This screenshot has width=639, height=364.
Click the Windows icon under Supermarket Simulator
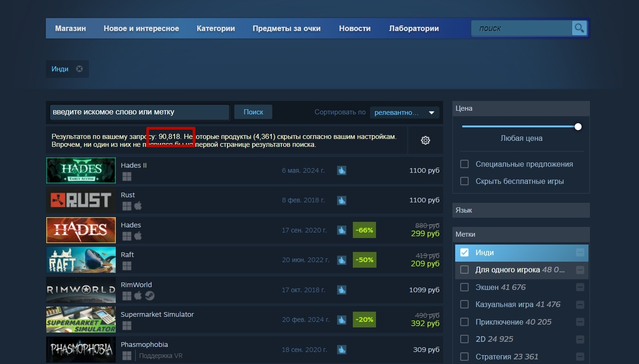pos(127,326)
